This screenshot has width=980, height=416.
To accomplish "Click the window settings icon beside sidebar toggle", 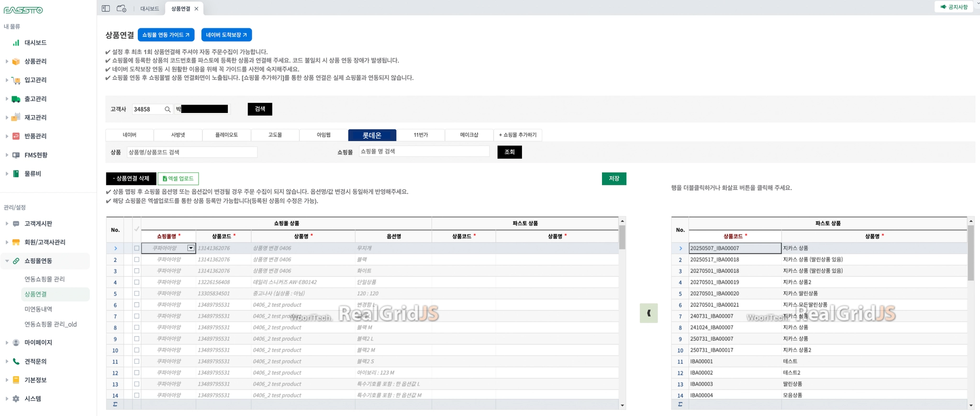I will 122,9.
